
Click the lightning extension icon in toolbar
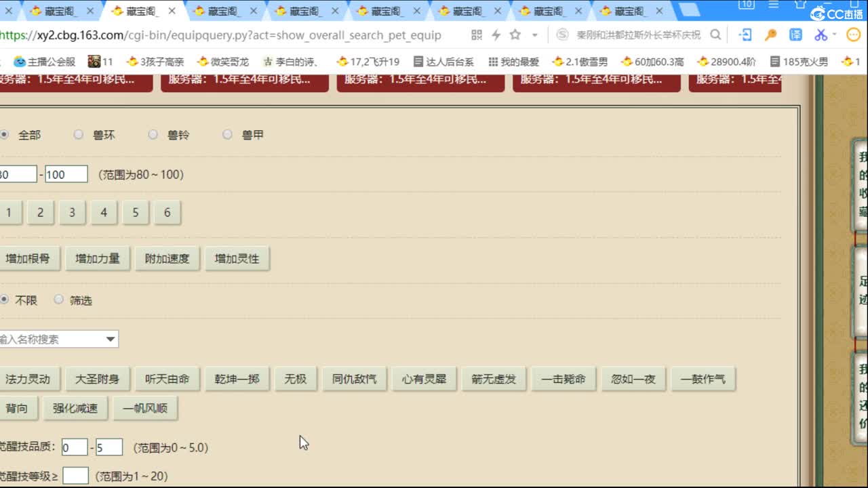[x=497, y=35]
